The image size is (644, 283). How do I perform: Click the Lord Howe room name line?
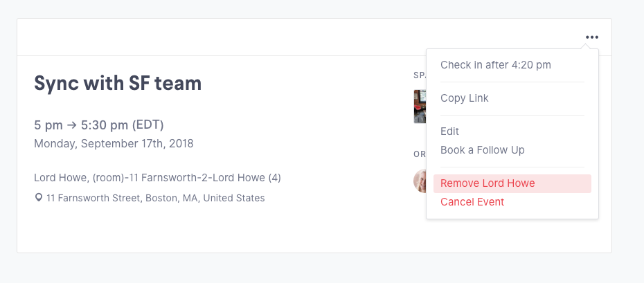[x=157, y=178]
